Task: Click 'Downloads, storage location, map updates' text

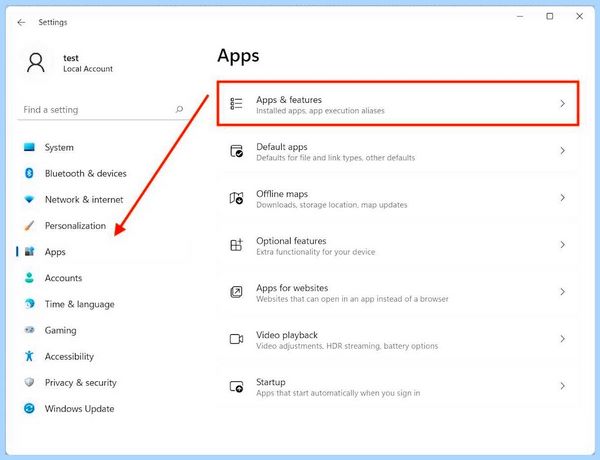Action: click(332, 205)
